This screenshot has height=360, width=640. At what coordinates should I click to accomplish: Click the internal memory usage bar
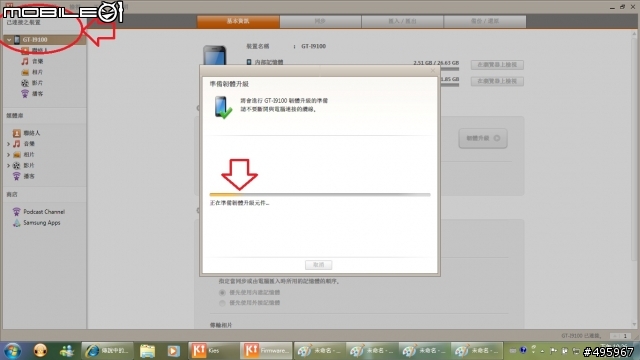click(x=449, y=69)
